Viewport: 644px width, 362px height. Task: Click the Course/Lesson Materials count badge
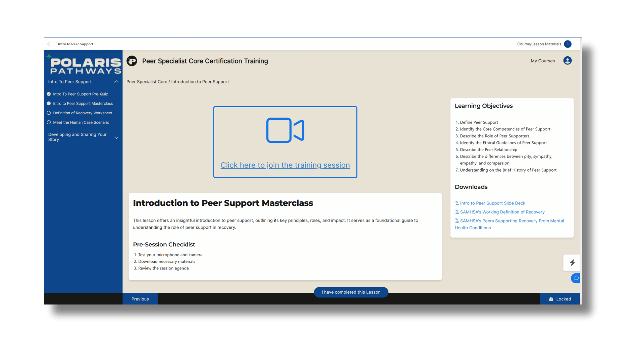[568, 44]
